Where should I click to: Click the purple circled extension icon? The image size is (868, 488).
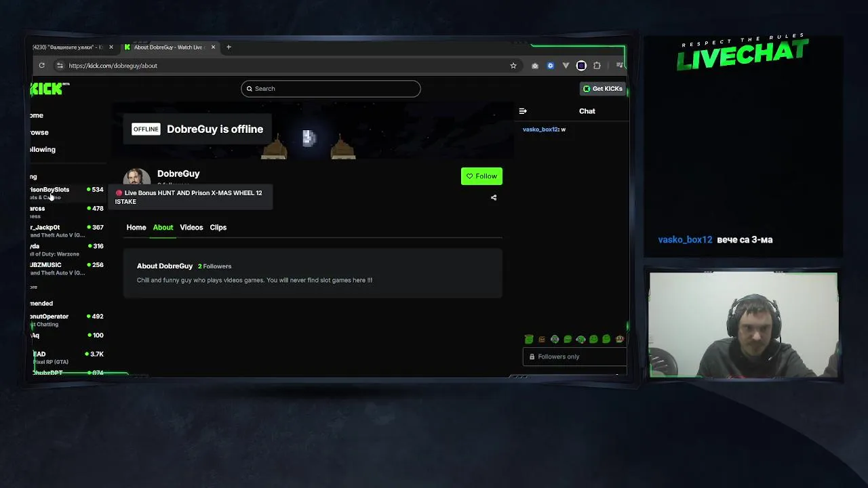click(x=581, y=66)
